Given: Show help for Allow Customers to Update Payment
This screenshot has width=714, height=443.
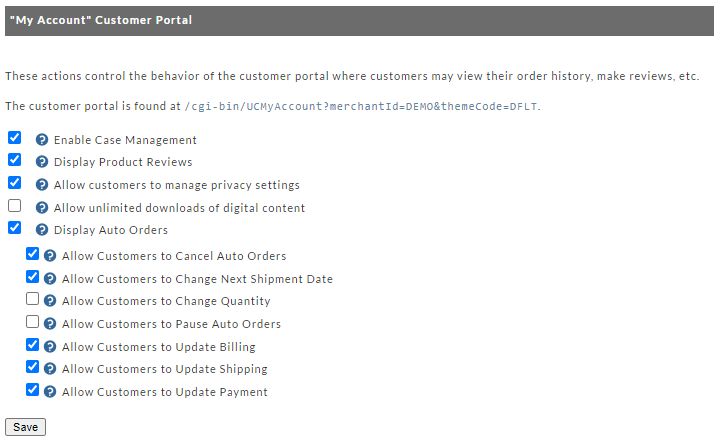Looking at the screenshot, I should [50, 392].
